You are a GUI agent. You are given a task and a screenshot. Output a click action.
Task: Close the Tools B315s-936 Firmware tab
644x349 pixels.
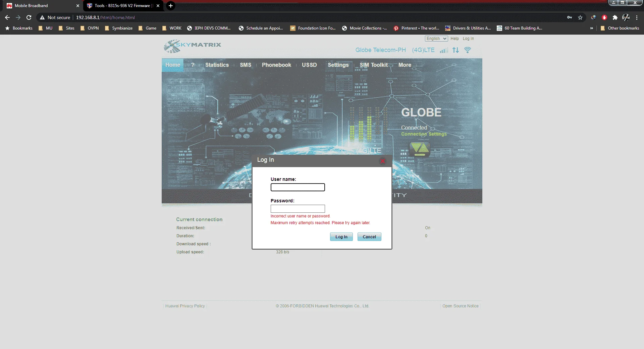click(158, 6)
